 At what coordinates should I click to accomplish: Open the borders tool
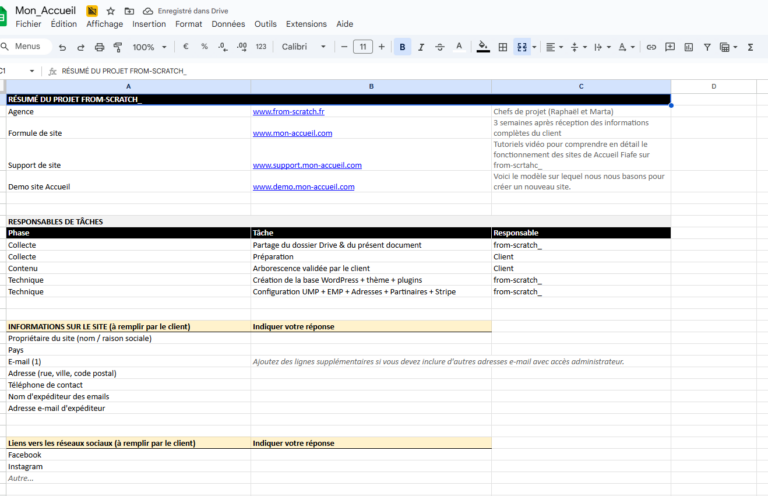pos(503,47)
